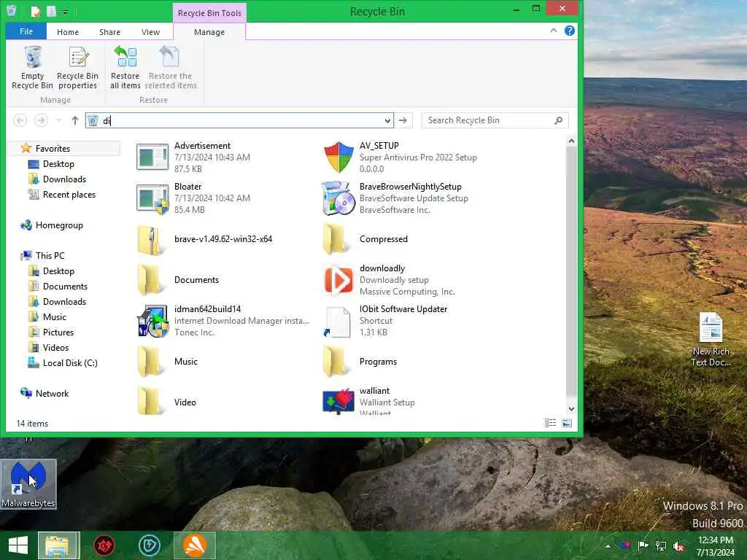747x560 pixels.
Task: Select BraveBrowserNightlySetup icon
Action: tap(338, 198)
